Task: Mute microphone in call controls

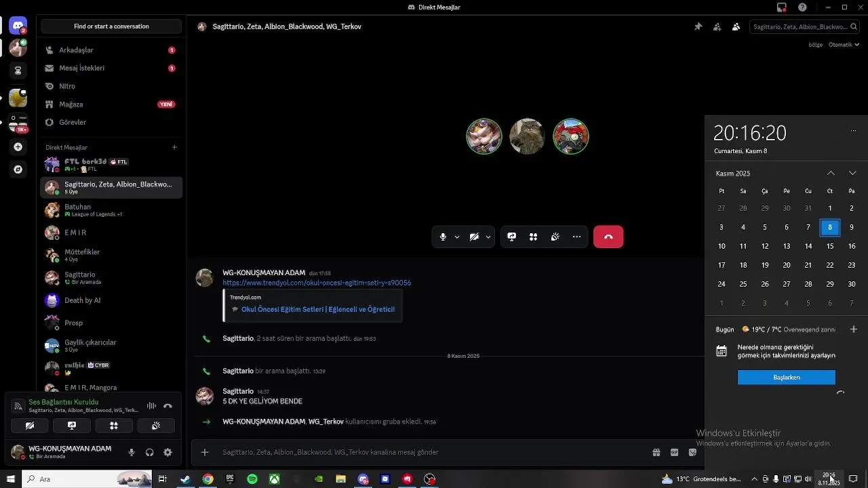Action: click(443, 237)
